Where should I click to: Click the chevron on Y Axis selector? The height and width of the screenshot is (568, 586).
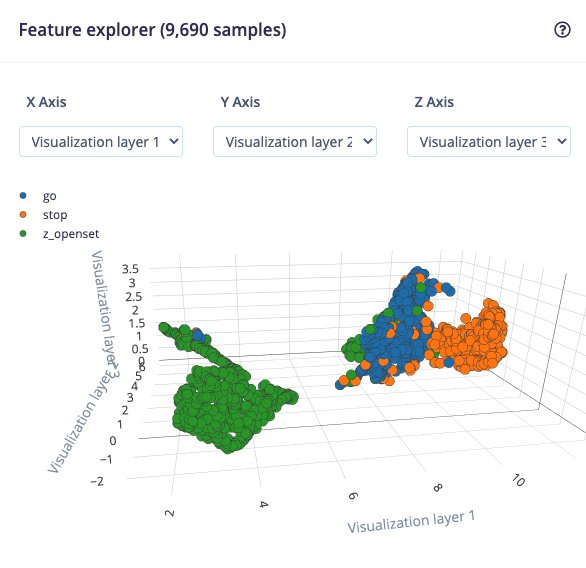pos(368,141)
